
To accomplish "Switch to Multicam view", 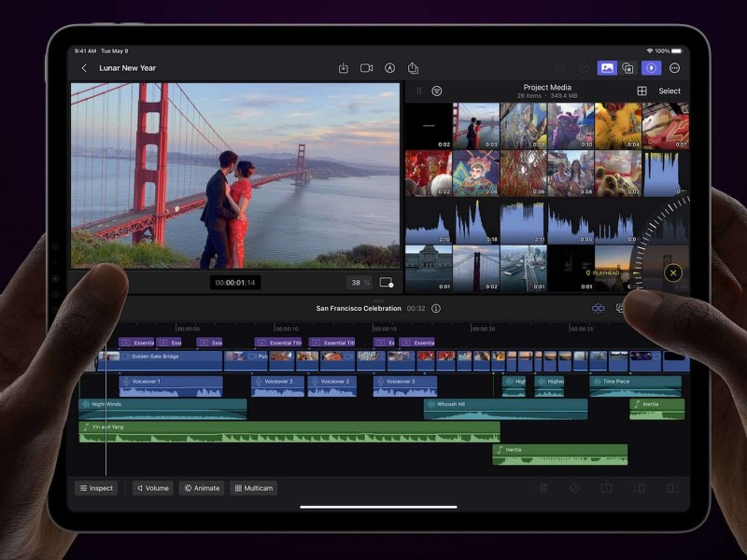I will click(x=252, y=487).
